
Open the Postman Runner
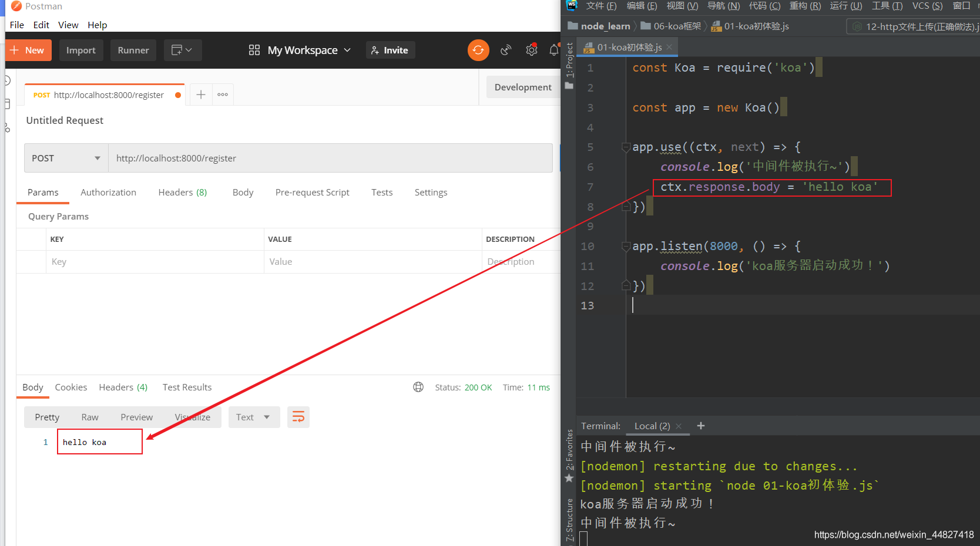(x=133, y=50)
